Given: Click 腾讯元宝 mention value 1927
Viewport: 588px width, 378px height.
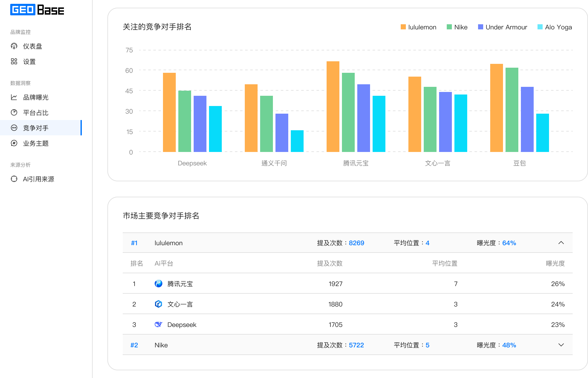Looking at the screenshot, I should 336,284.
